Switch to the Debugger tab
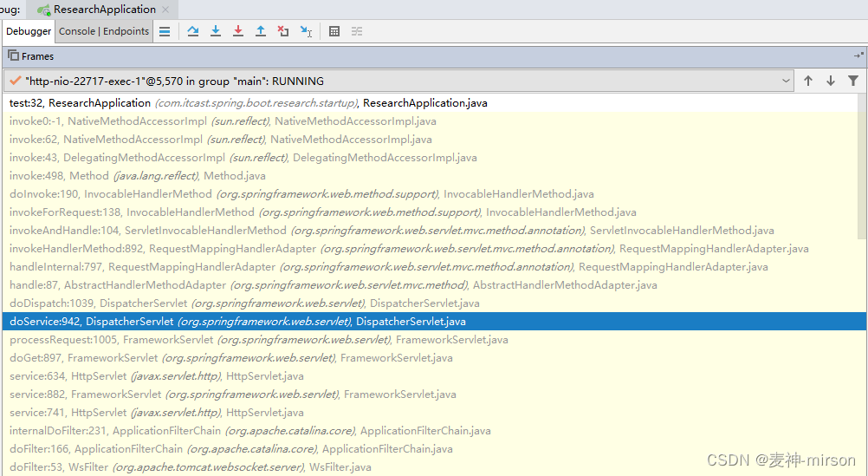This screenshot has width=868, height=476. pos(29,31)
